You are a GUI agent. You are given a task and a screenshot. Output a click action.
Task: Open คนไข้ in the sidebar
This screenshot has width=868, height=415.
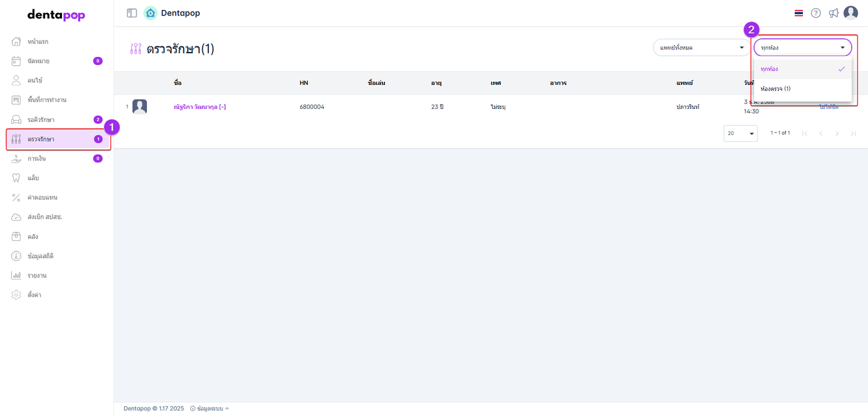[x=35, y=81]
